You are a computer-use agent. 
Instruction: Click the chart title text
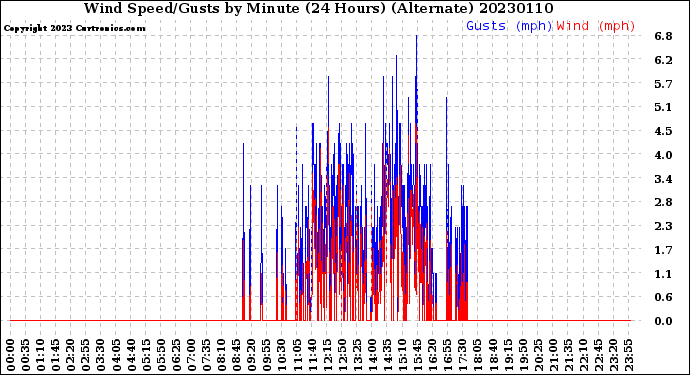[319, 8]
